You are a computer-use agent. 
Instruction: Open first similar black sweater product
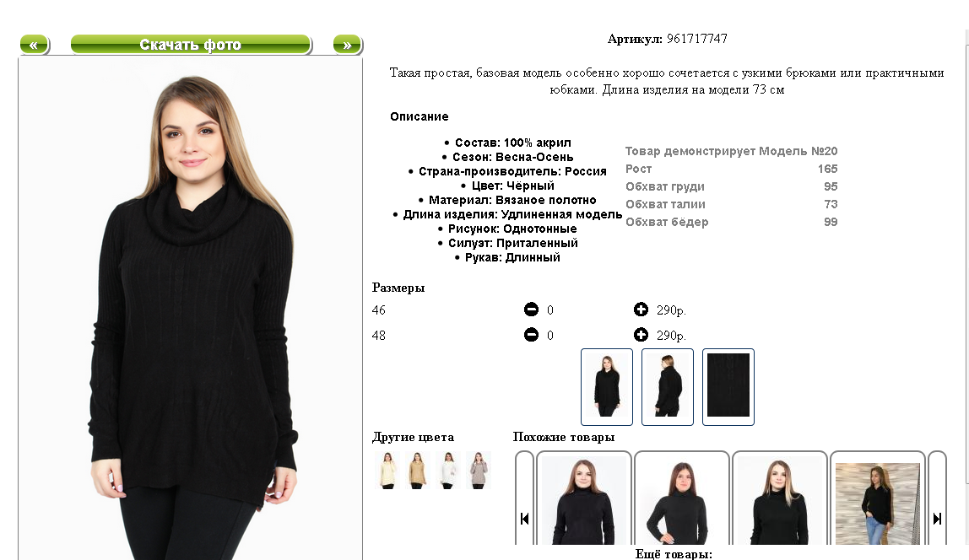click(x=584, y=499)
